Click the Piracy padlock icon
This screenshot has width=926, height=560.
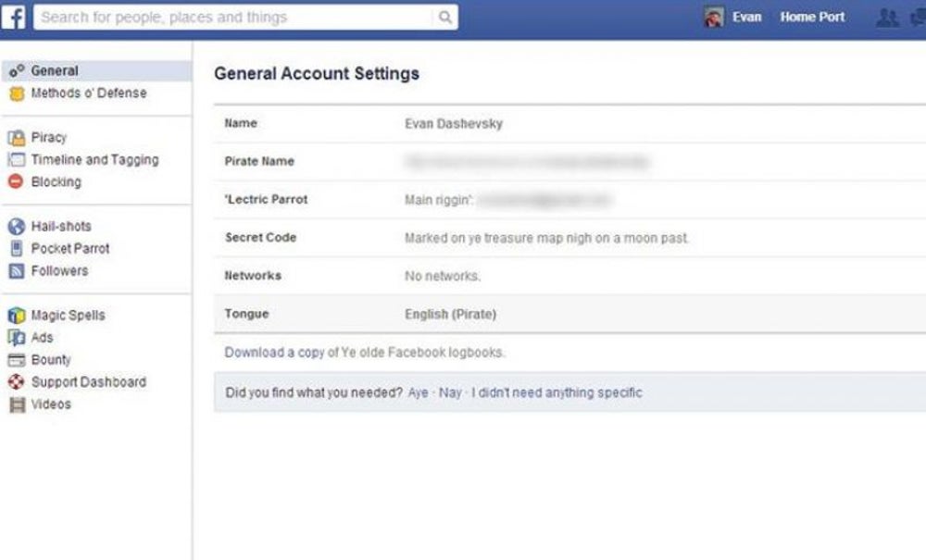17,138
